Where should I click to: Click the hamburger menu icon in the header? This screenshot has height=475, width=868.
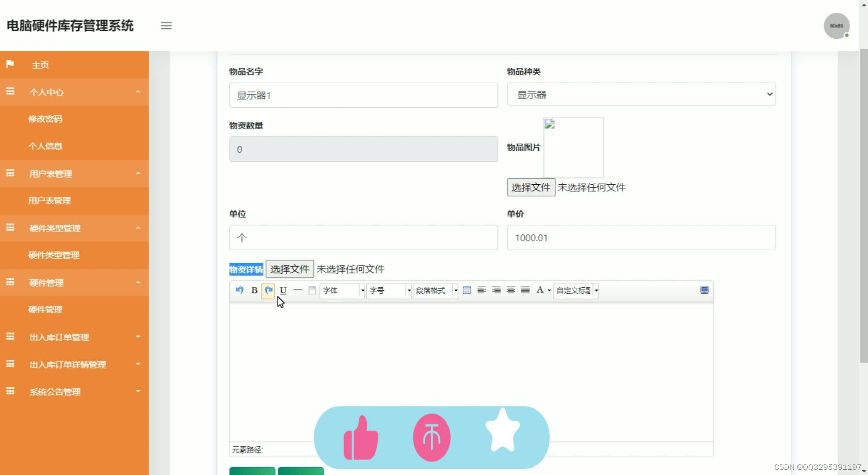coord(166,26)
